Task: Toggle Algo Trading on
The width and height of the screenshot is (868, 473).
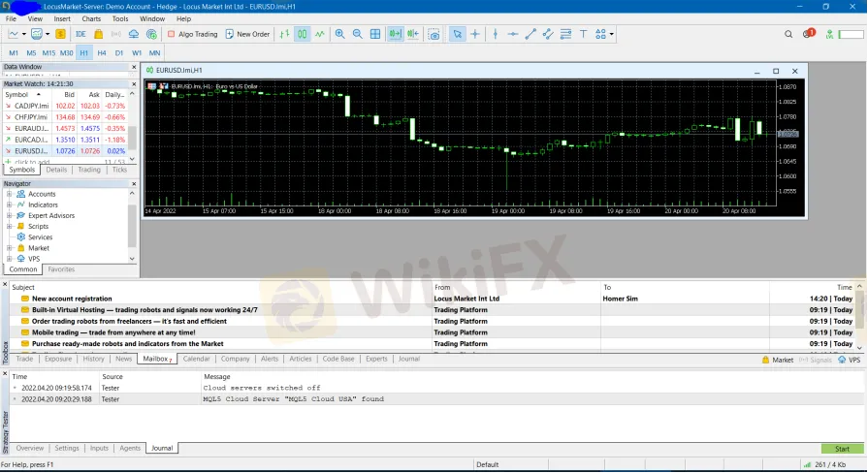Action: 192,34
